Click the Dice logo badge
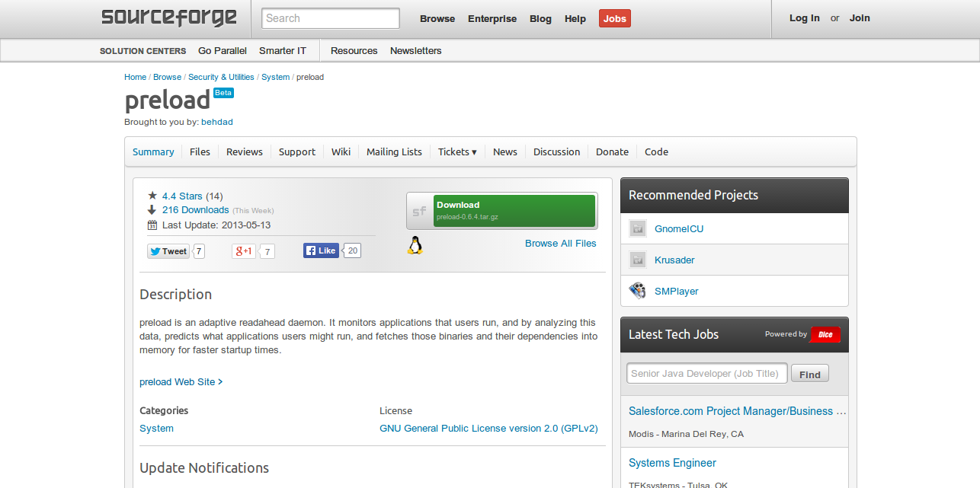 pyautogui.click(x=825, y=334)
